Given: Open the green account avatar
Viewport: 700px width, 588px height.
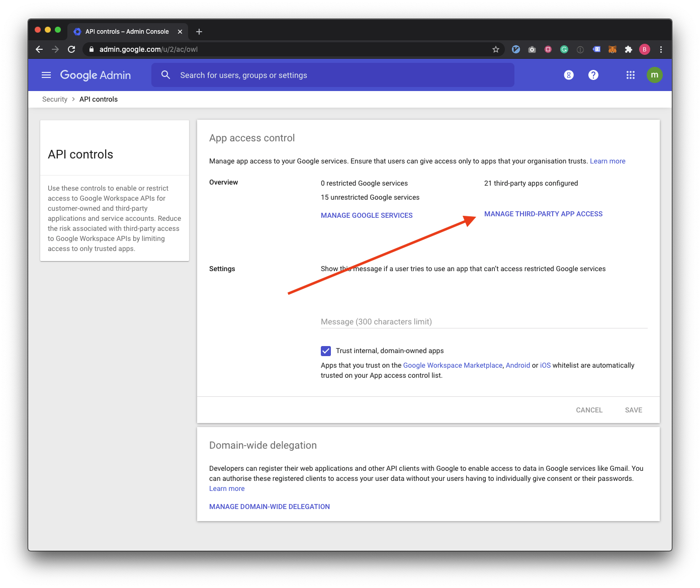Looking at the screenshot, I should point(654,75).
